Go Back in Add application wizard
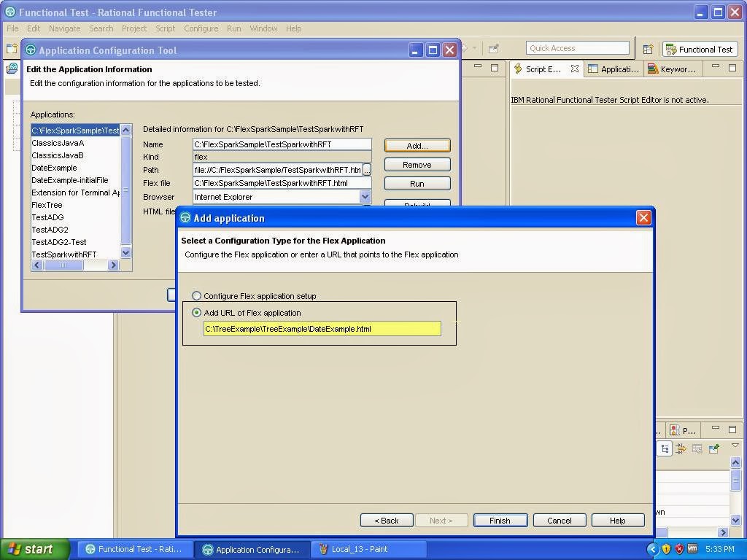This screenshot has width=747, height=560. click(x=387, y=521)
